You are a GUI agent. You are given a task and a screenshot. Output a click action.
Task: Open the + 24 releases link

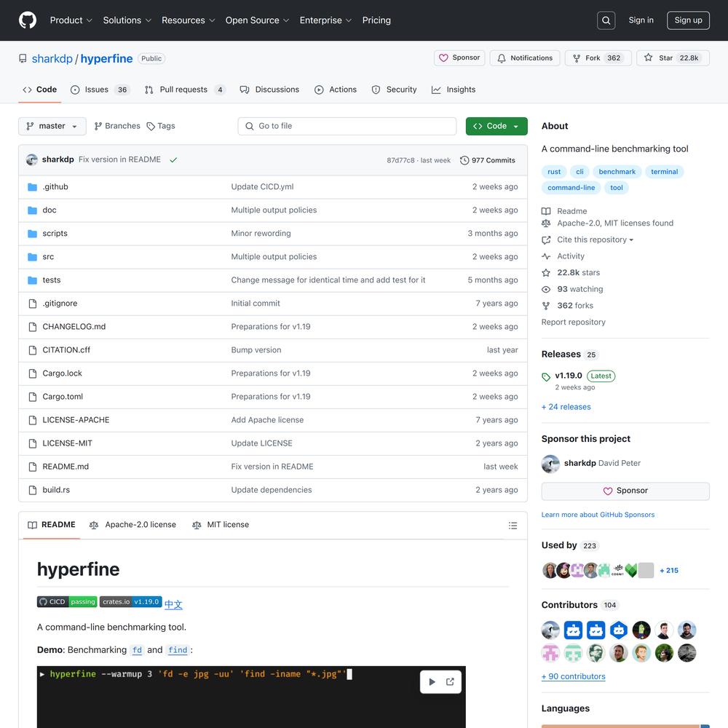[566, 407]
